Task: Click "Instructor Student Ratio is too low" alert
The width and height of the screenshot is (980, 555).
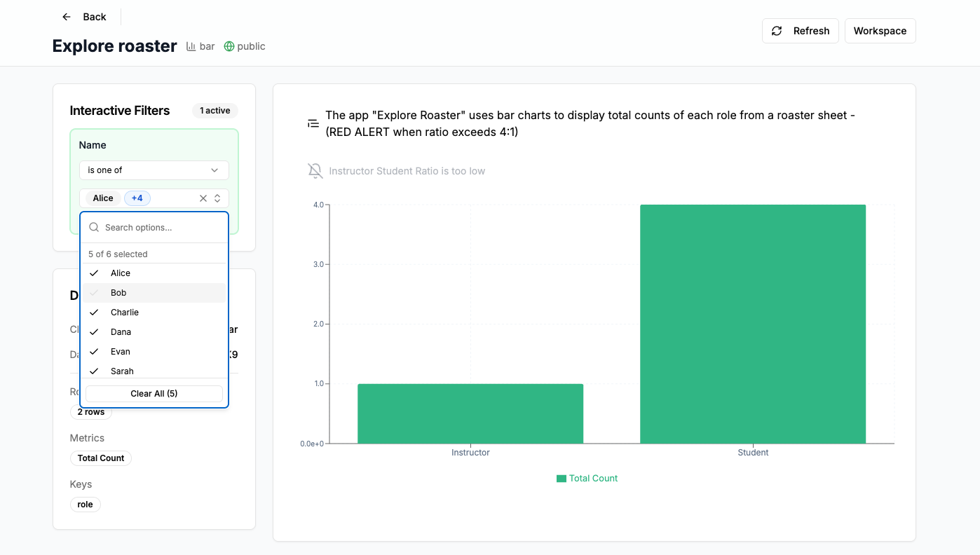Action: click(407, 171)
